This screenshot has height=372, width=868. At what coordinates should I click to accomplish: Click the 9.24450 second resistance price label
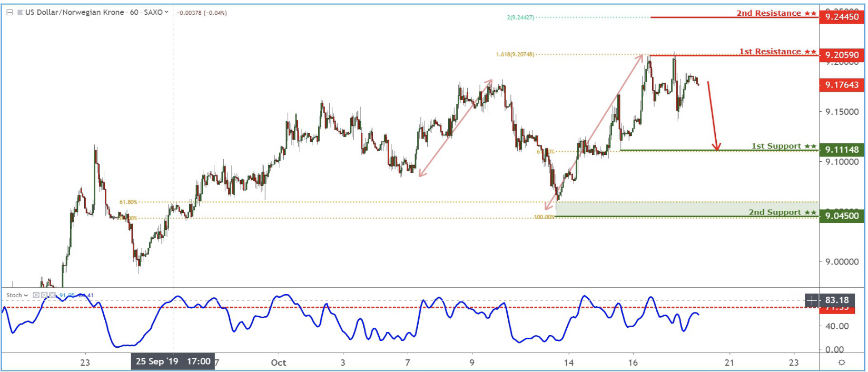[x=842, y=17]
